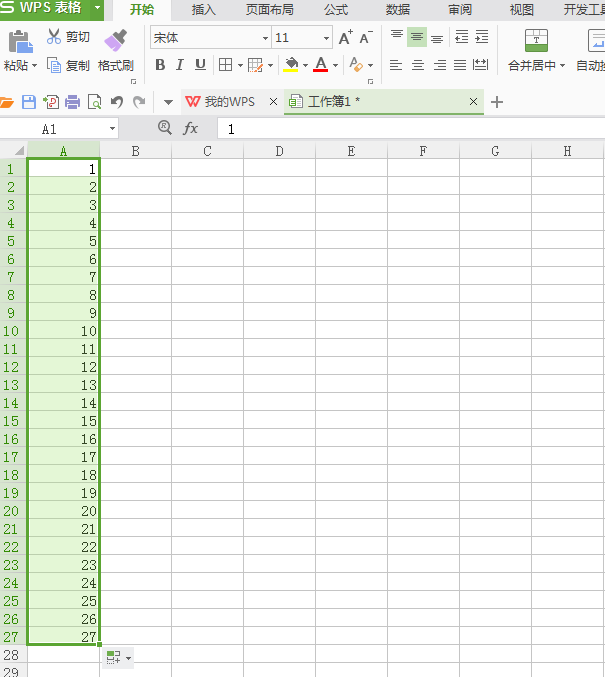Open font settings dialog launcher
The height and width of the screenshot is (677, 605).
pos(370,81)
